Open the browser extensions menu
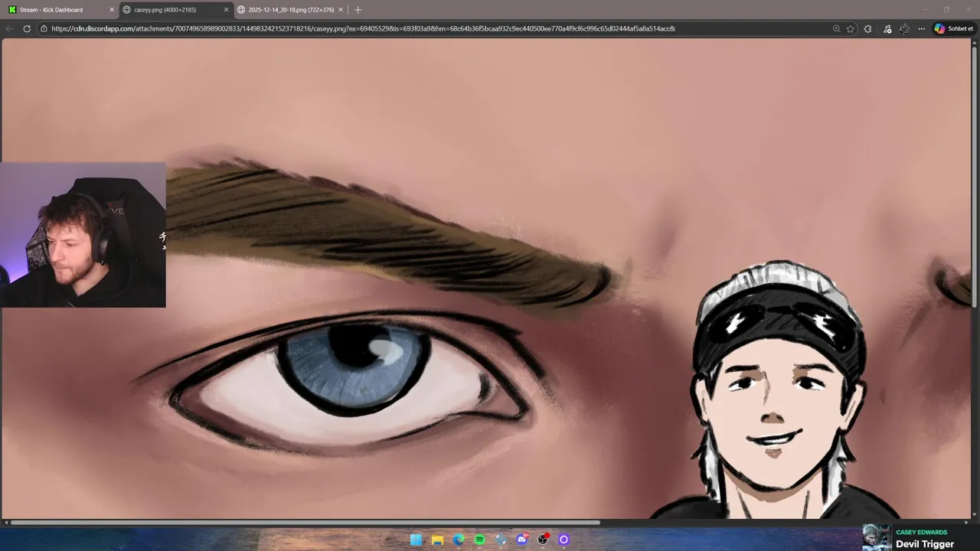Viewport: 980px width, 551px height. [x=867, y=28]
